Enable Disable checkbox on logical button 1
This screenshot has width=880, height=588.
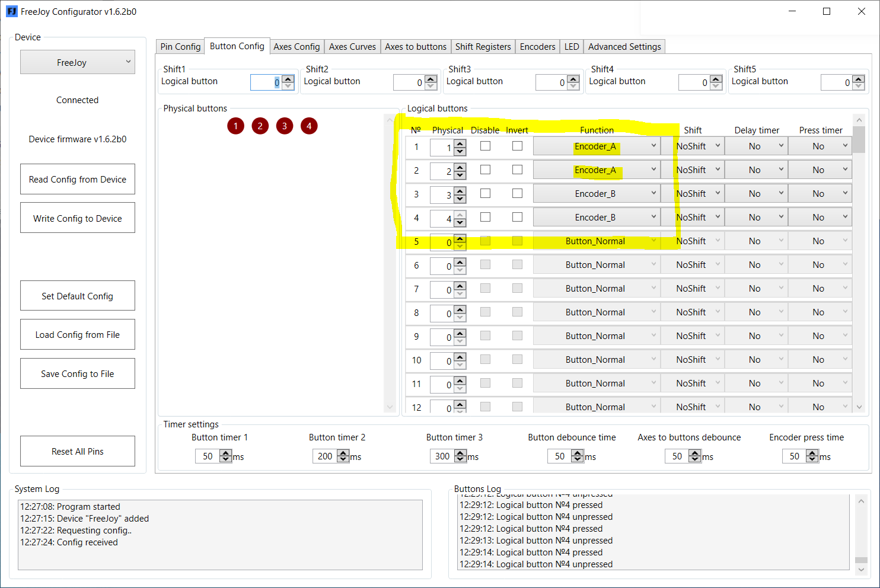coord(485,145)
